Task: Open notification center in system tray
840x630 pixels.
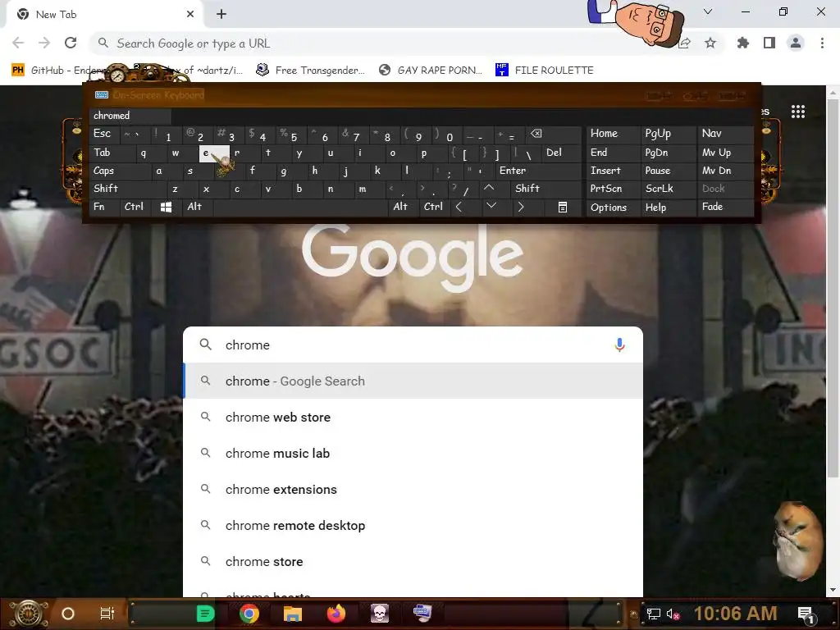Action: pos(807,614)
